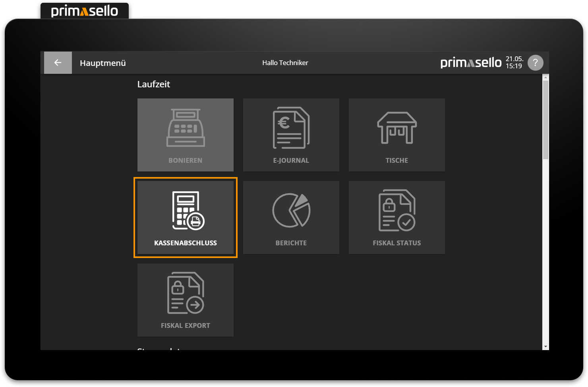Click the vertical scrollbar thumb
The height and width of the screenshot is (387, 588).
pyautogui.click(x=545, y=119)
